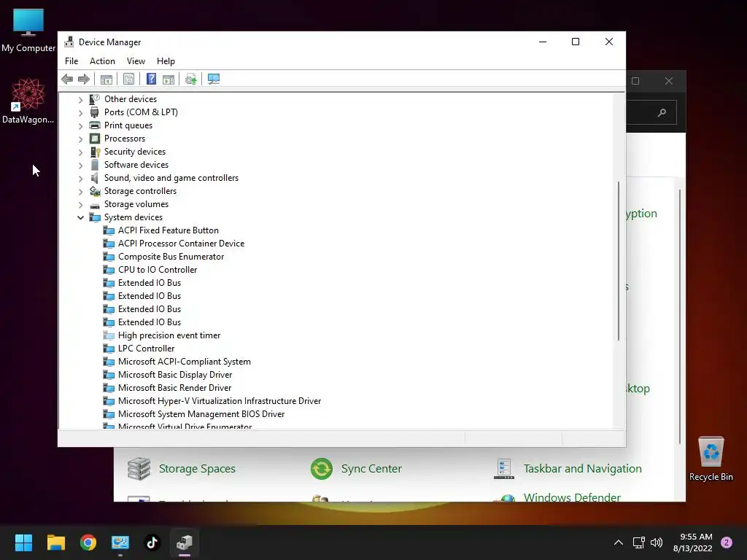Open DataWagon desktop shortcut
The image size is (747, 560).
point(28,101)
